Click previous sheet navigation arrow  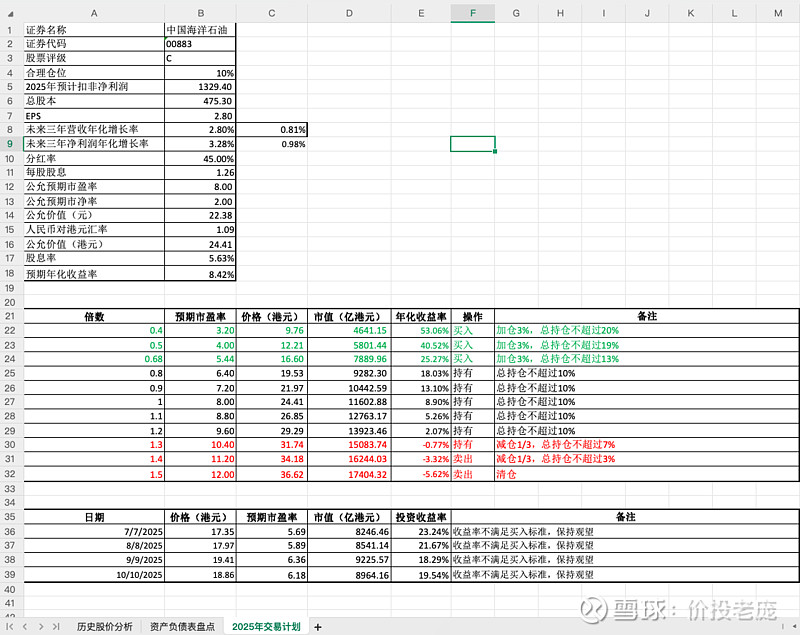pos(25,626)
